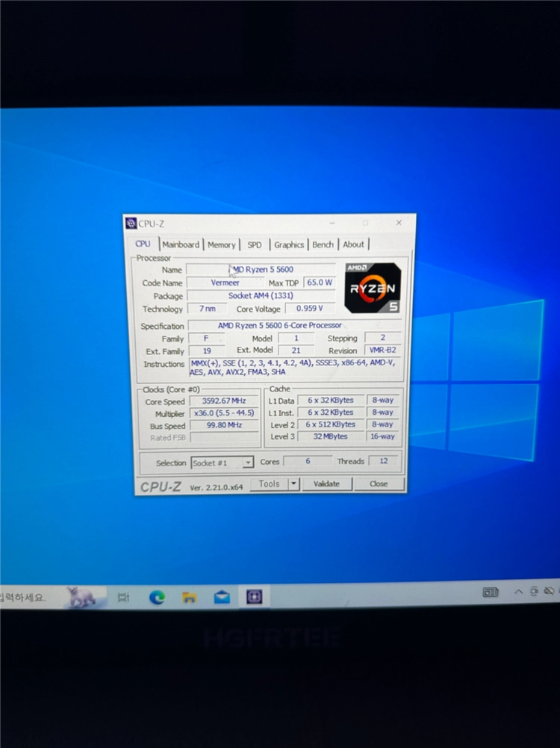The image size is (560, 748).
Task: Select the SPD tab
Action: [255, 244]
